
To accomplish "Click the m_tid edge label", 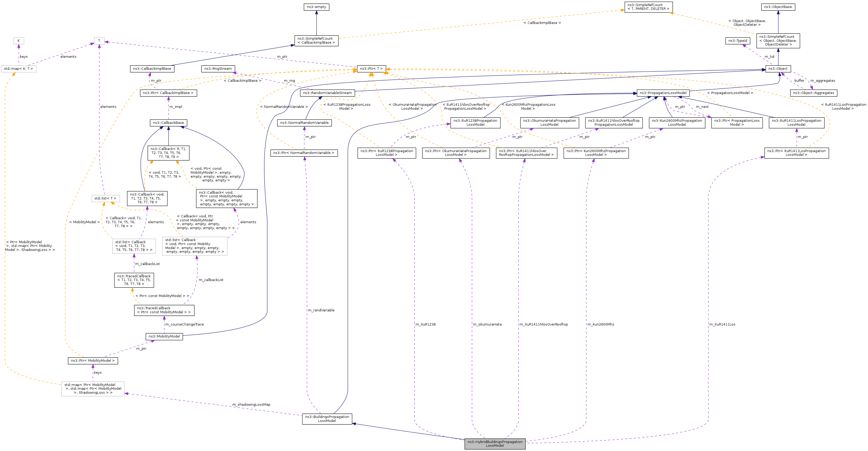I will (769, 57).
